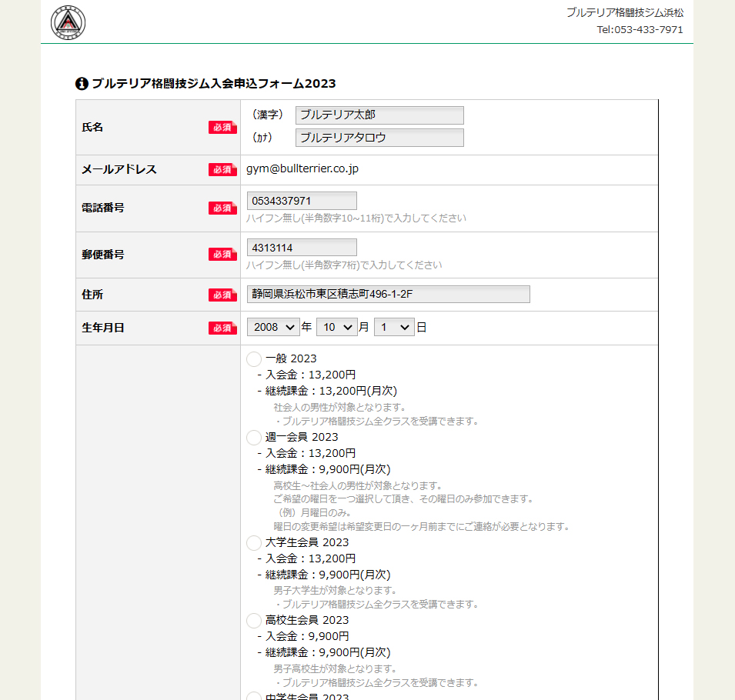735x700 pixels.
Task: Click the Bull Terrier gym logo
Action: click(x=68, y=22)
